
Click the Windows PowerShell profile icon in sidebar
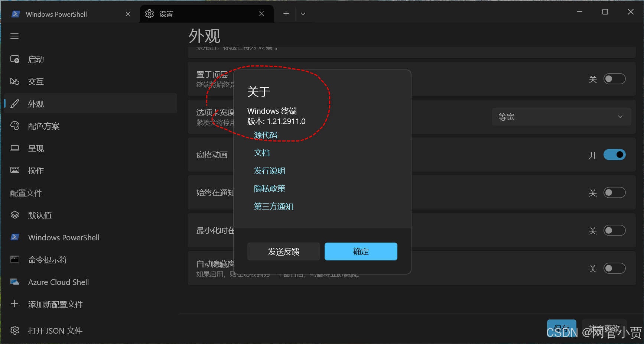click(x=15, y=237)
